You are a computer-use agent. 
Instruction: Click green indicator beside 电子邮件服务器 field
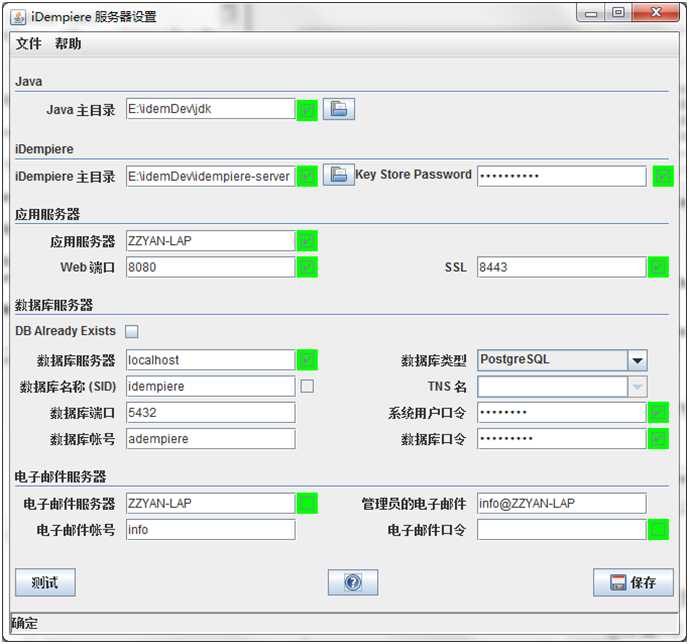click(x=307, y=503)
